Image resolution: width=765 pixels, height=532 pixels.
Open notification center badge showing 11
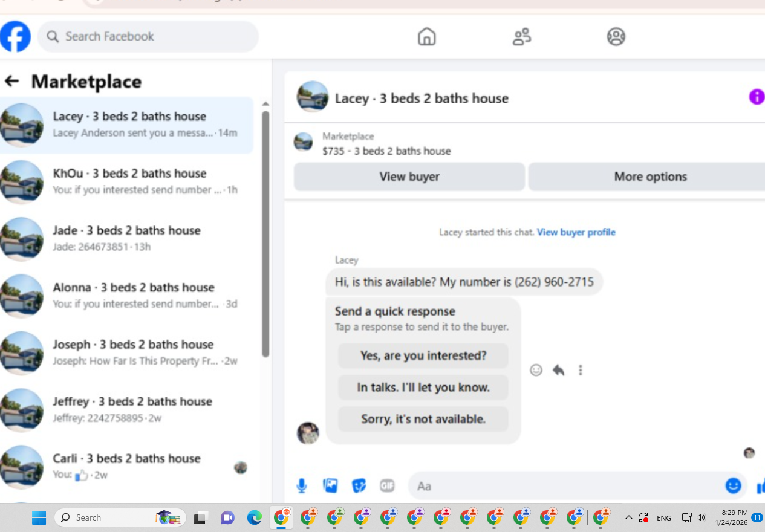(x=757, y=517)
